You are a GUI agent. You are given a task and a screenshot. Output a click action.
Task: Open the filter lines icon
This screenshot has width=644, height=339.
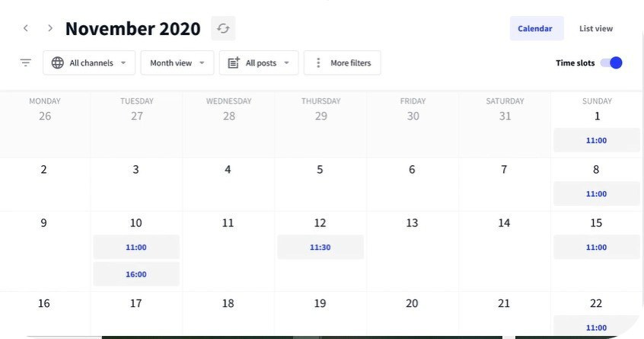point(25,63)
